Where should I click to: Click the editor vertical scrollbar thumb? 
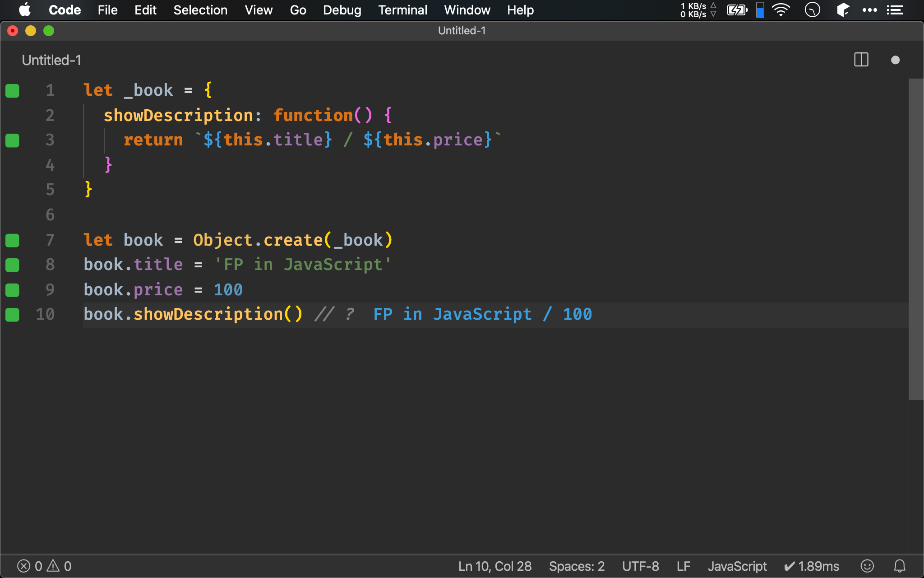click(x=915, y=239)
